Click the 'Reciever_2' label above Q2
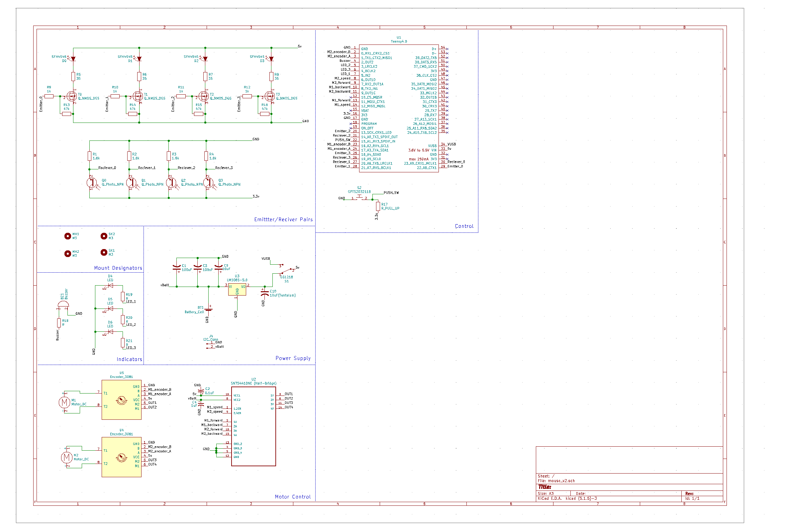 click(x=186, y=168)
